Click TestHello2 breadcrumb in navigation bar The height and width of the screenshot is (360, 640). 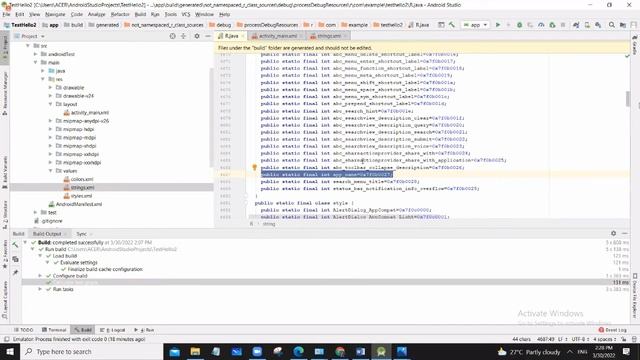click(20, 25)
